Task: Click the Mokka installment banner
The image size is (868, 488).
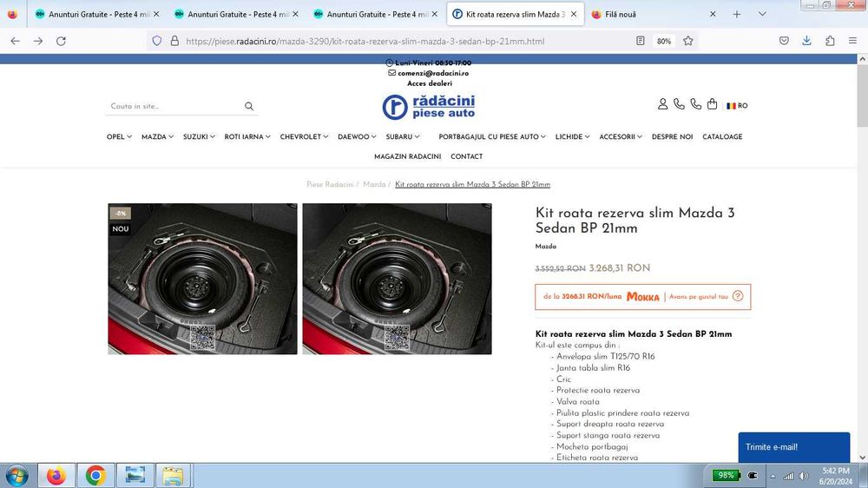Action: [x=642, y=297]
